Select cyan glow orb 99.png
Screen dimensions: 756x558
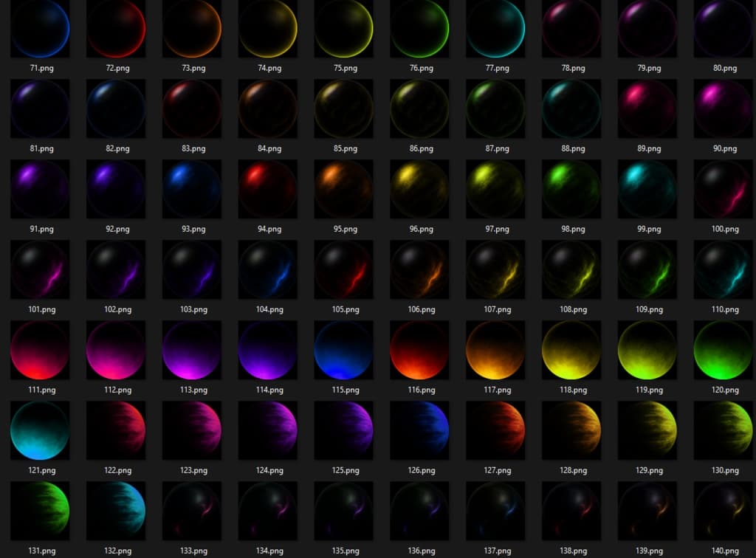pyautogui.click(x=647, y=189)
